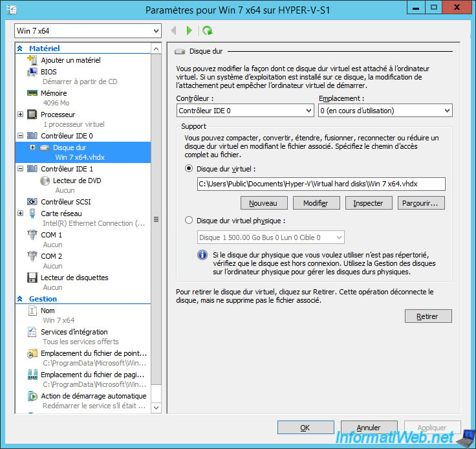The image size is (476, 449).
Task: Collapse the Gestion section
Action: (x=20, y=299)
